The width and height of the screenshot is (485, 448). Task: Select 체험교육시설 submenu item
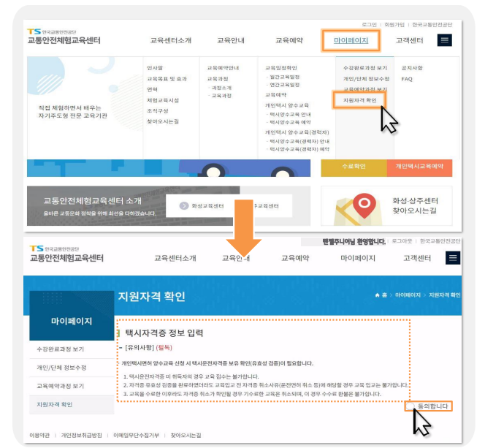pyautogui.click(x=163, y=100)
